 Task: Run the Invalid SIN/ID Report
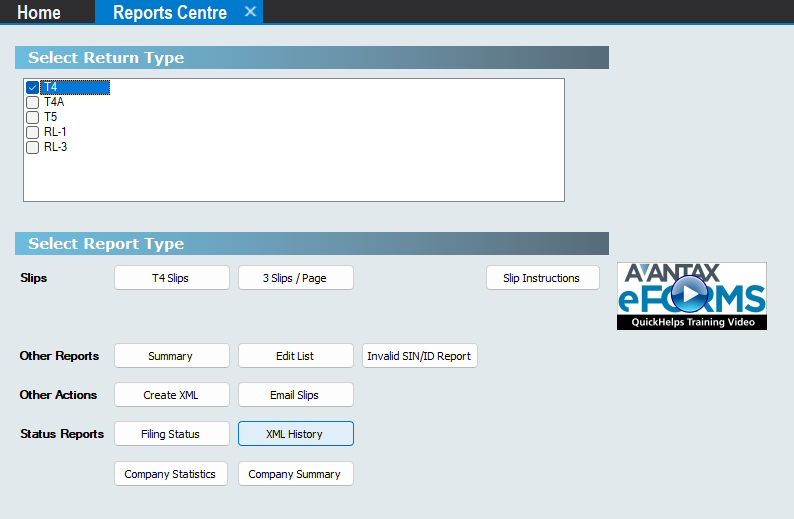pos(419,356)
